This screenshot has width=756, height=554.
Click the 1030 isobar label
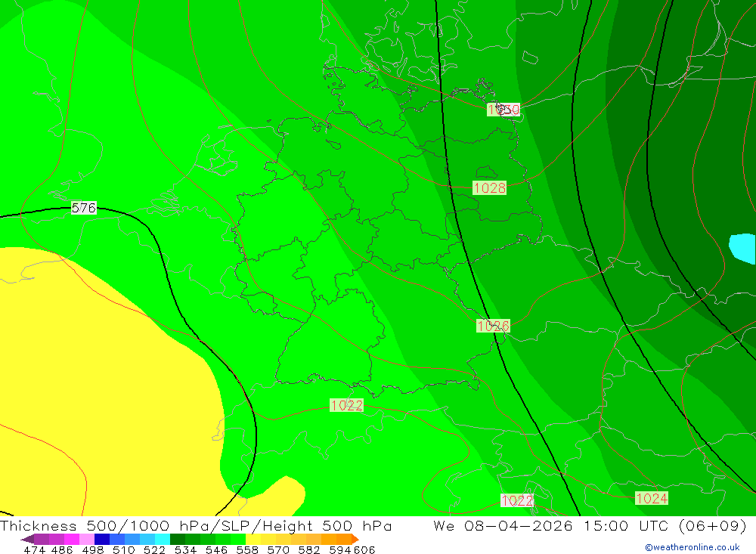(x=503, y=110)
